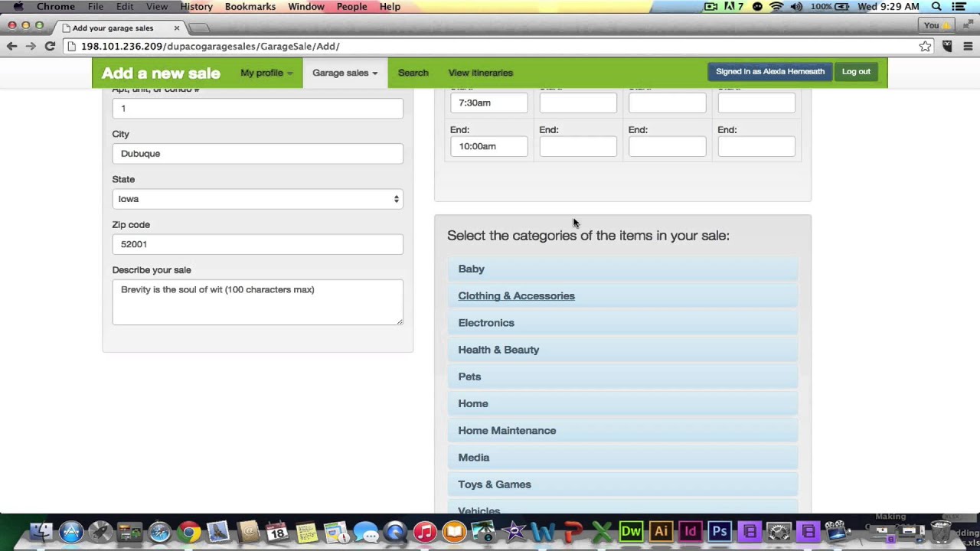Image resolution: width=980 pixels, height=551 pixels.
Task: Click the browser address bar URL
Action: (x=211, y=46)
